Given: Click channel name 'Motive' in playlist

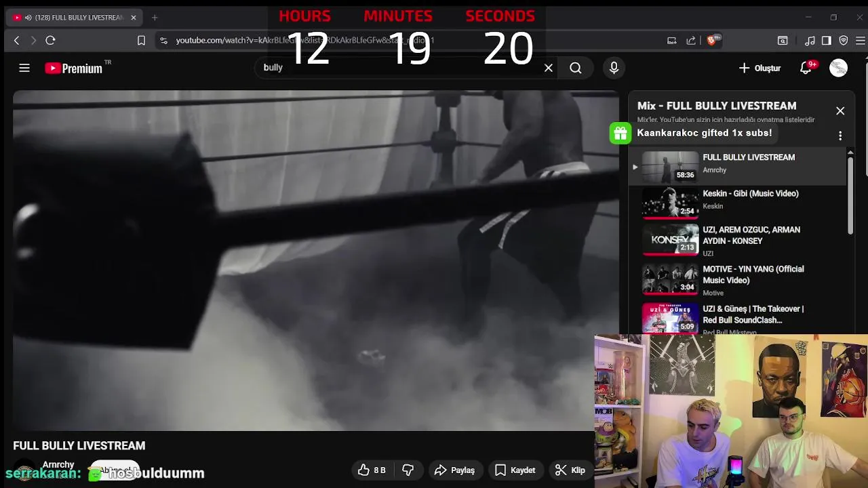Looking at the screenshot, I should [x=713, y=293].
